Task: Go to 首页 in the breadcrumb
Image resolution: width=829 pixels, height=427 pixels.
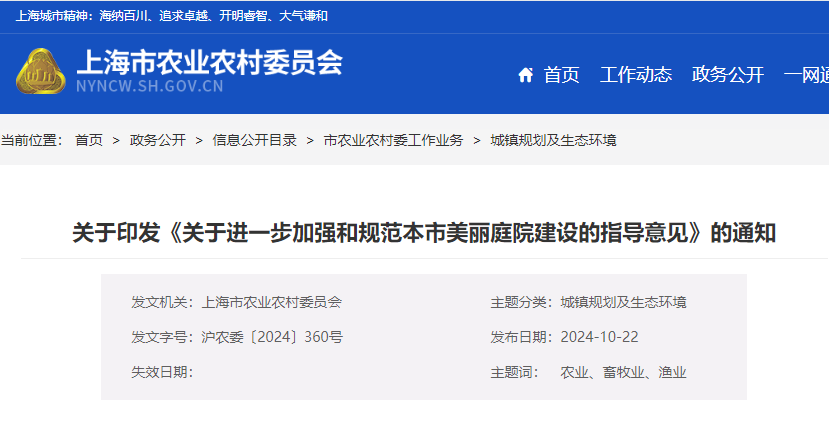Action: (89, 140)
